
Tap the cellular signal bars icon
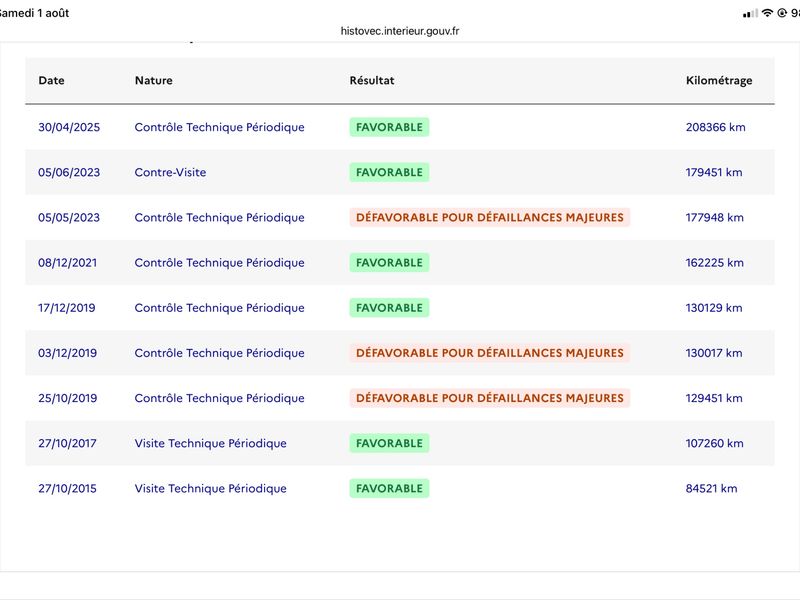[x=751, y=14]
